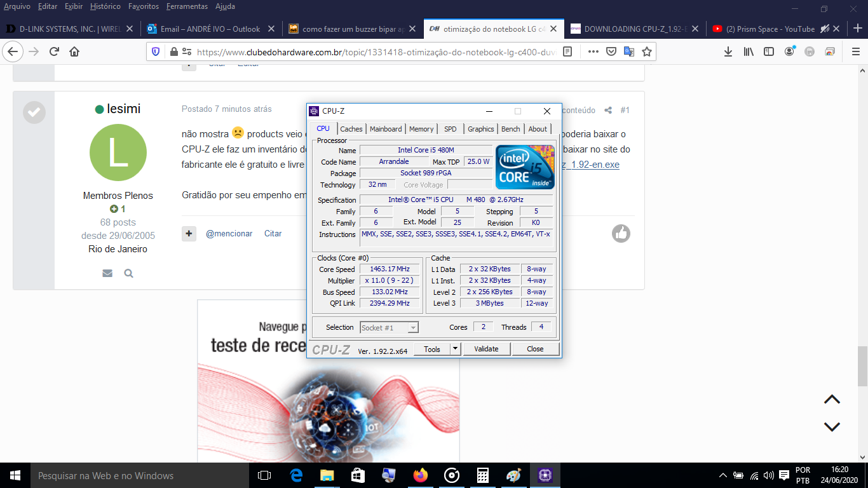Toggle reader view icon in address bar
The width and height of the screenshot is (868, 488).
pos(567,51)
